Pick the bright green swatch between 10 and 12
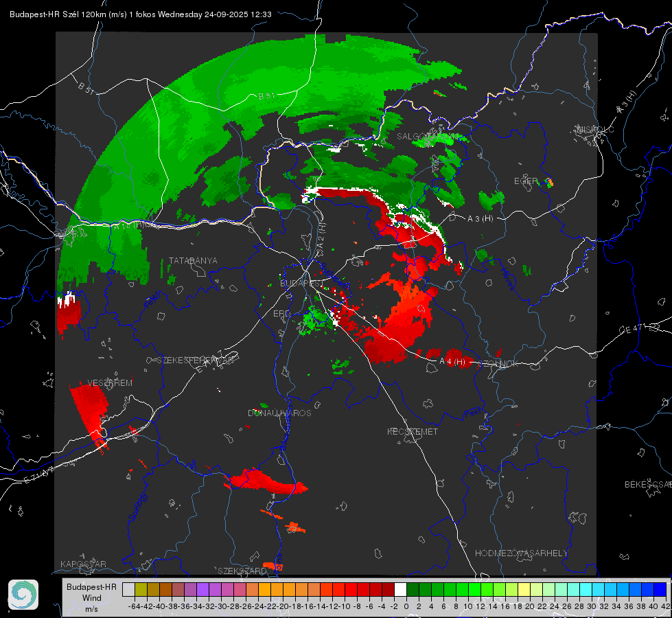 474,589
